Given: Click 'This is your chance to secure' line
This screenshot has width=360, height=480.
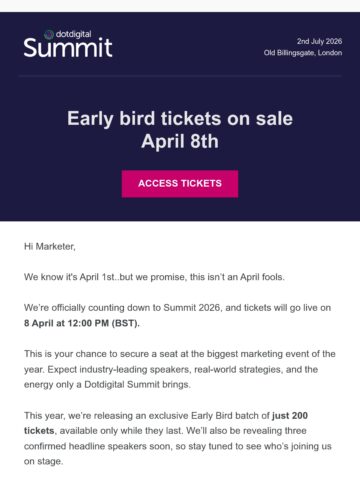Looking at the screenshot, I should 180,354.
